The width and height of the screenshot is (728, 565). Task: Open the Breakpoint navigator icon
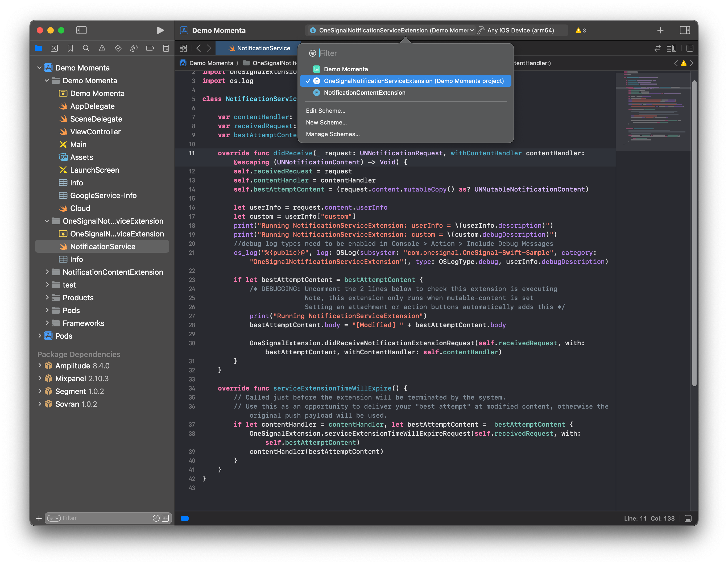(150, 48)
